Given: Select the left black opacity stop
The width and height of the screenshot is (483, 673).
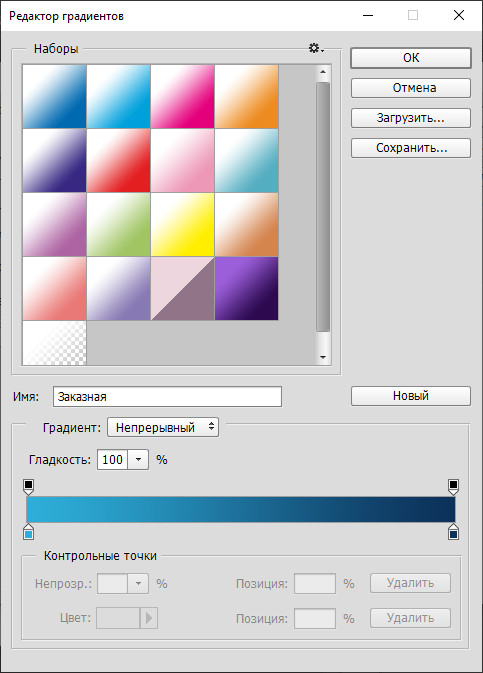Looking at the screenshot, I should [x=28, y=487].
